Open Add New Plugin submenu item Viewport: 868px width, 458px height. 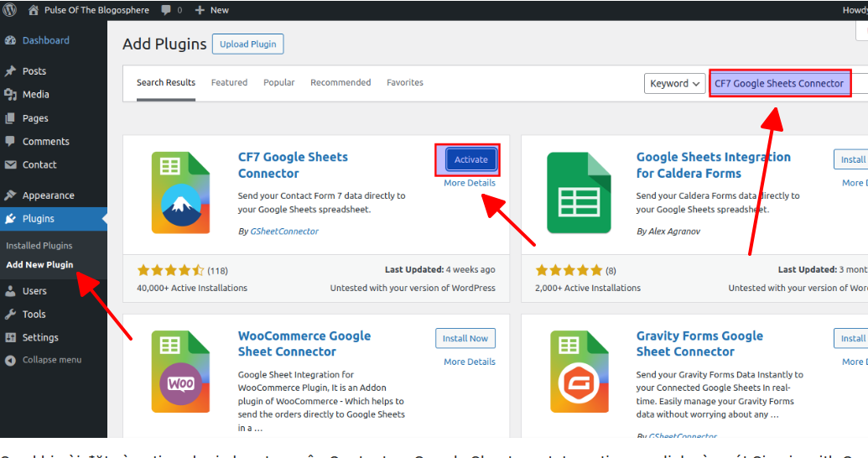pyautogui.click(x=39, y=265)
